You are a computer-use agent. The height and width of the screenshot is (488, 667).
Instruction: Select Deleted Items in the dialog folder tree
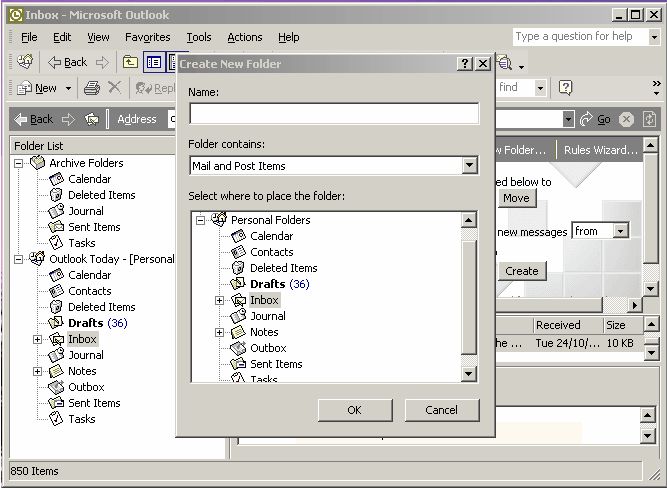(283, 268)
